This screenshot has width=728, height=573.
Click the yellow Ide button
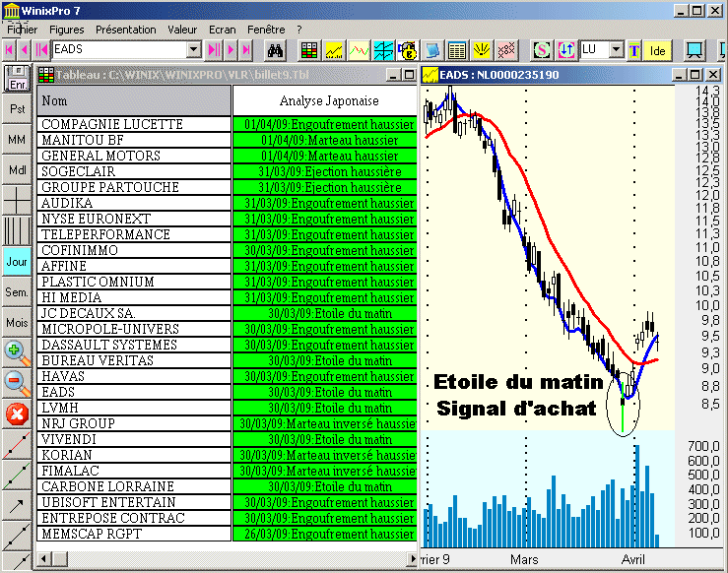(x=657, y=50)
